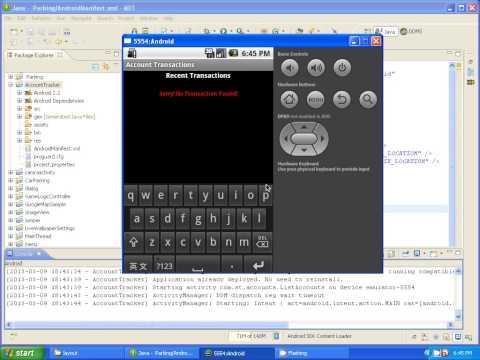Switch to 'Java - Parking' Eclipse taskbar button
The height and width of the screenshot is (360, 480).
(162, 353)
